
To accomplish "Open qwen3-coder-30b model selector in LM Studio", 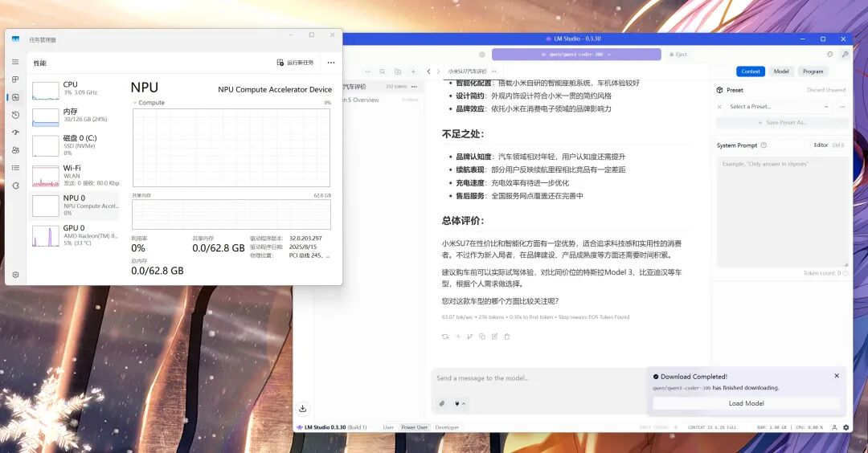I will pos(576,54).
